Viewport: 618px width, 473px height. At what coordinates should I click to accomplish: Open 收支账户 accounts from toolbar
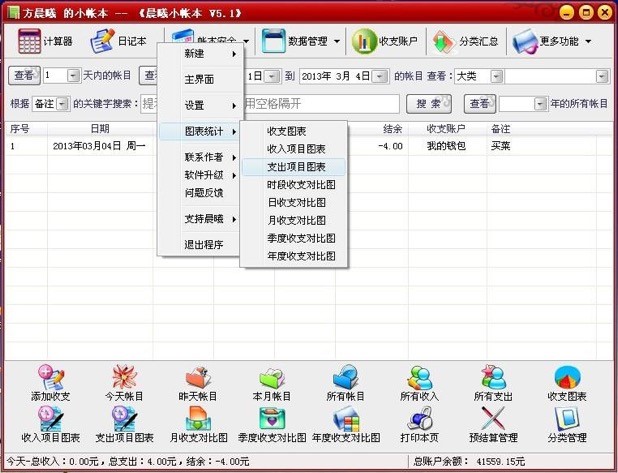pyautogui.click(x=384, y=41)
